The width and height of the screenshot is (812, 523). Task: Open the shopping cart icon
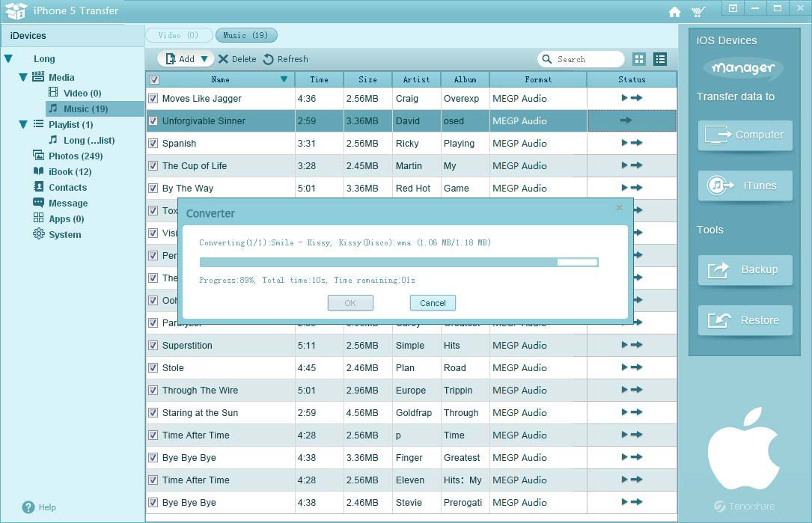tap(697, 12)
